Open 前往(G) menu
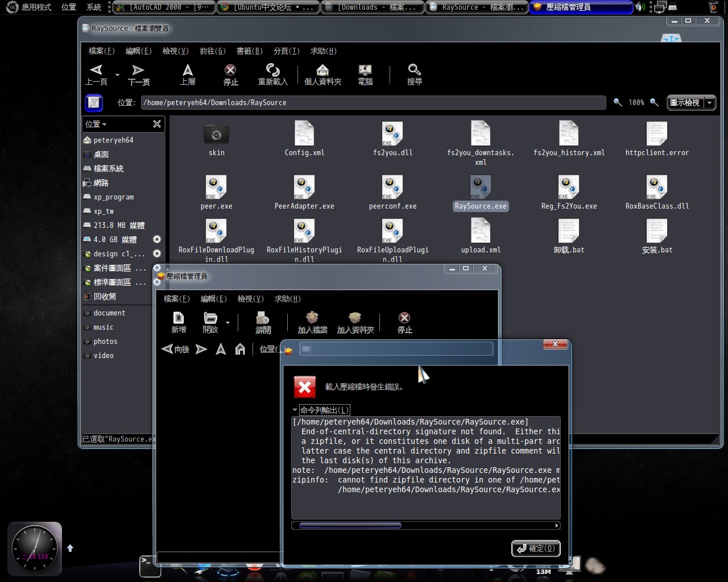This screenshot has height=582, width=728. [213, 51]
